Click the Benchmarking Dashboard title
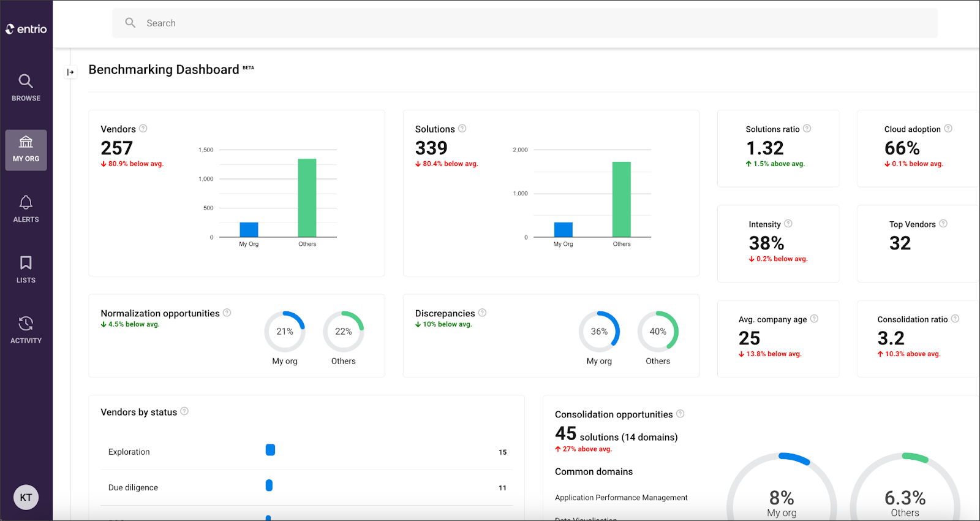 [164, 69]
